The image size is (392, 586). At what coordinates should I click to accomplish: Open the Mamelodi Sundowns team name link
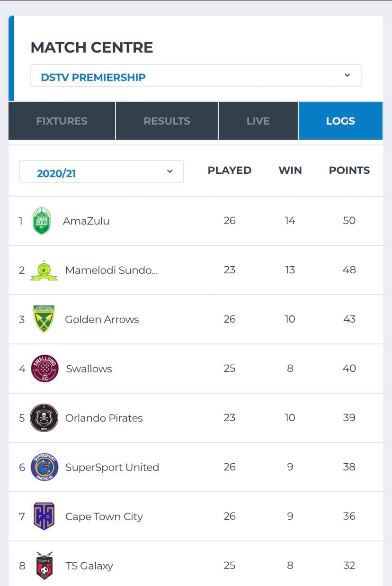coord(112,270)
